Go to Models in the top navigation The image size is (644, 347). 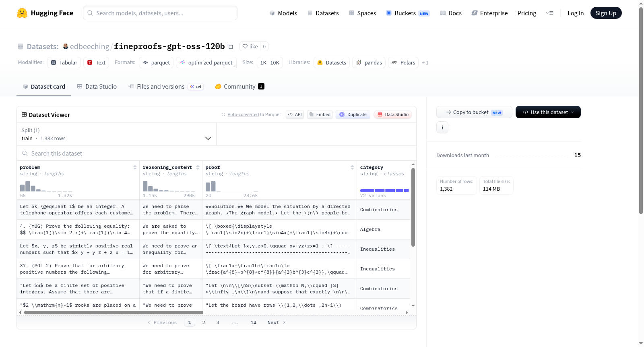(x=283, y=13)
